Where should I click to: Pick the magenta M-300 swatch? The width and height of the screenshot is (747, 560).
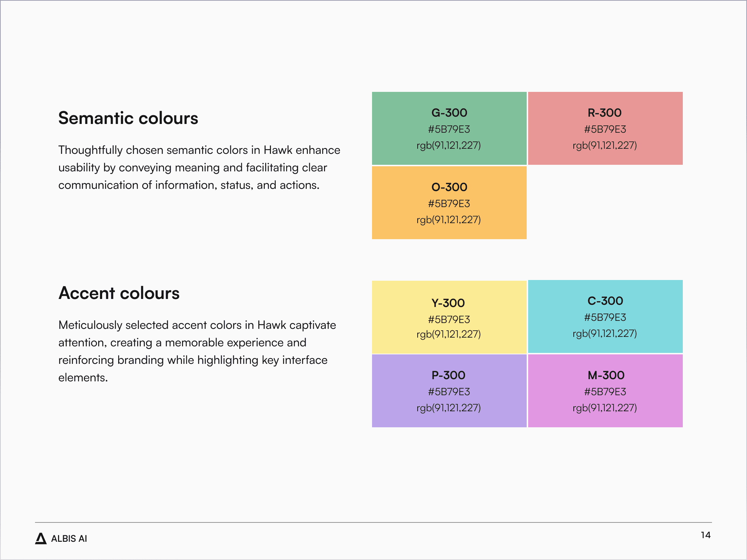pos(605,391)
